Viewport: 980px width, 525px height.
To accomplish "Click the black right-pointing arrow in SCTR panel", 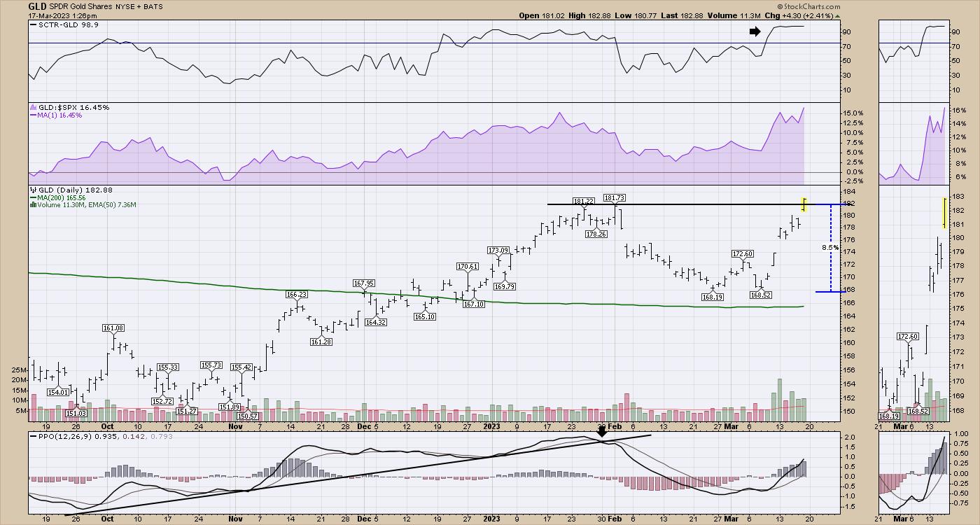I will click(x=755, y=31).
